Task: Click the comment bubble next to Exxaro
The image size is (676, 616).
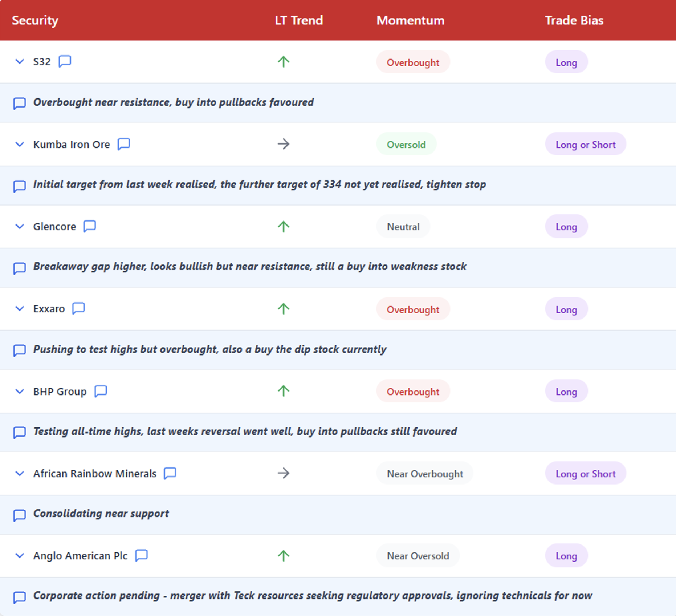Action: pyautogui.click(x=78, y=308)
